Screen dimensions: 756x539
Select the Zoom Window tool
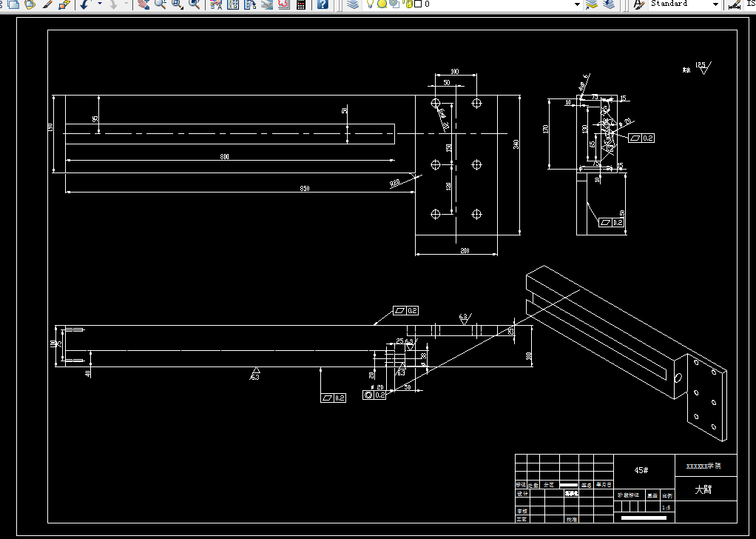(178, 4)
